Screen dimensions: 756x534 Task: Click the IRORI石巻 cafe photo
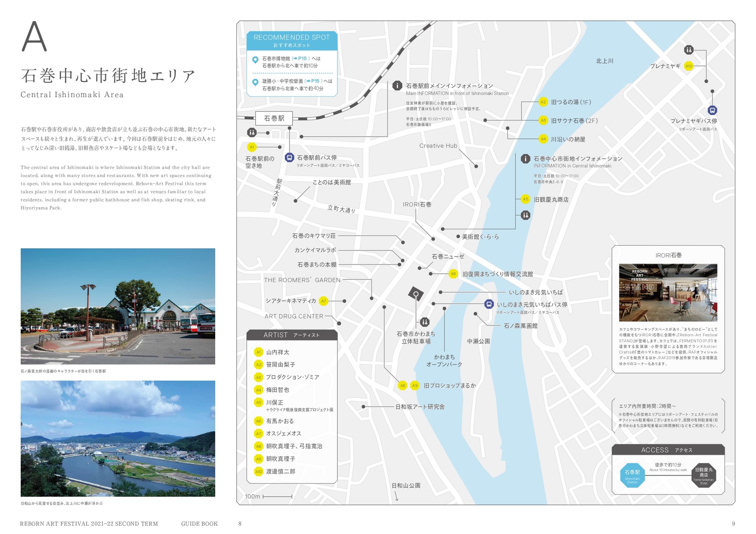pyautogui.click(x=668, y=292)
